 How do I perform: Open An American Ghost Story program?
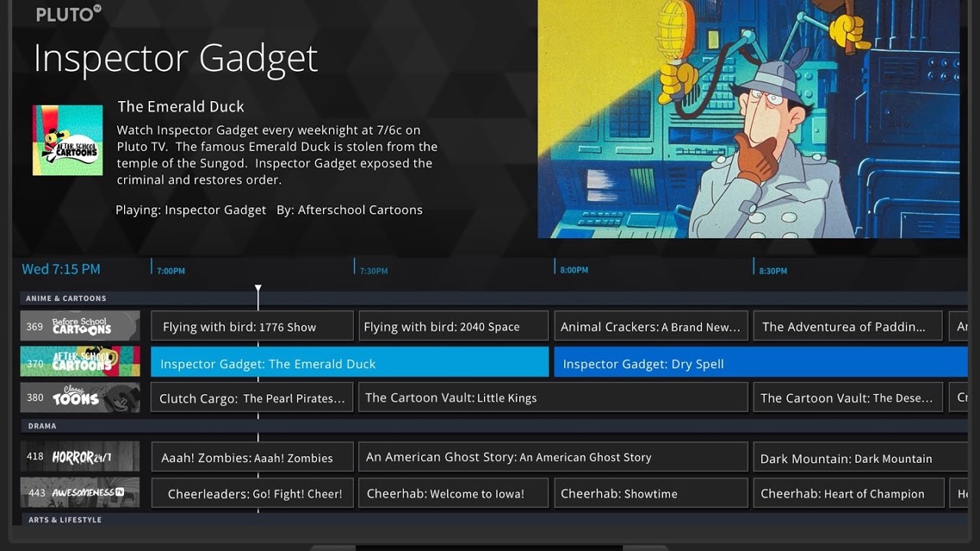[x=554, y=457]
